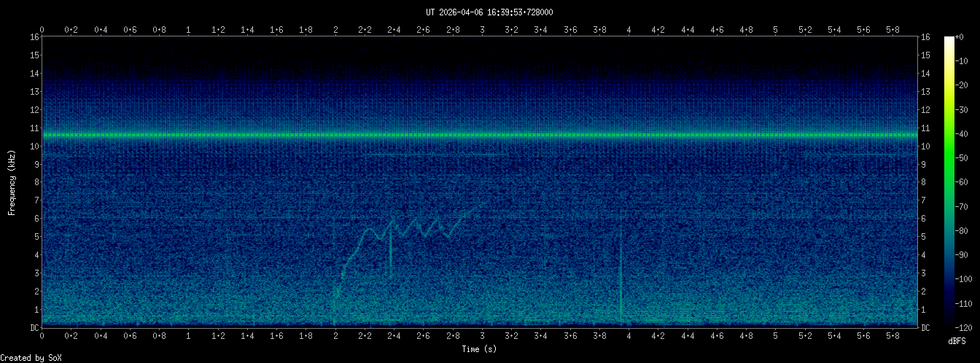Click the "Frequency (kHz)" axis label
This screenshot has width=980, height=363.
(12, 181)
